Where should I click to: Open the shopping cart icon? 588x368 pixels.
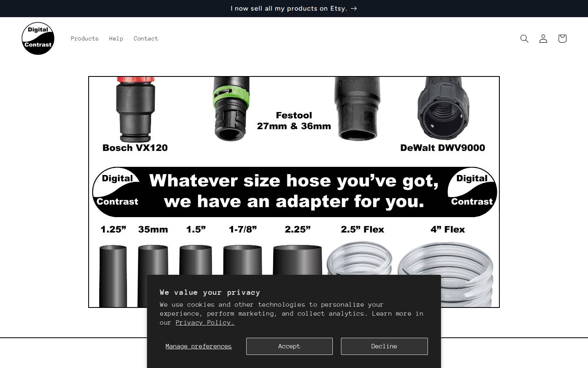click(x=562, y=38)
